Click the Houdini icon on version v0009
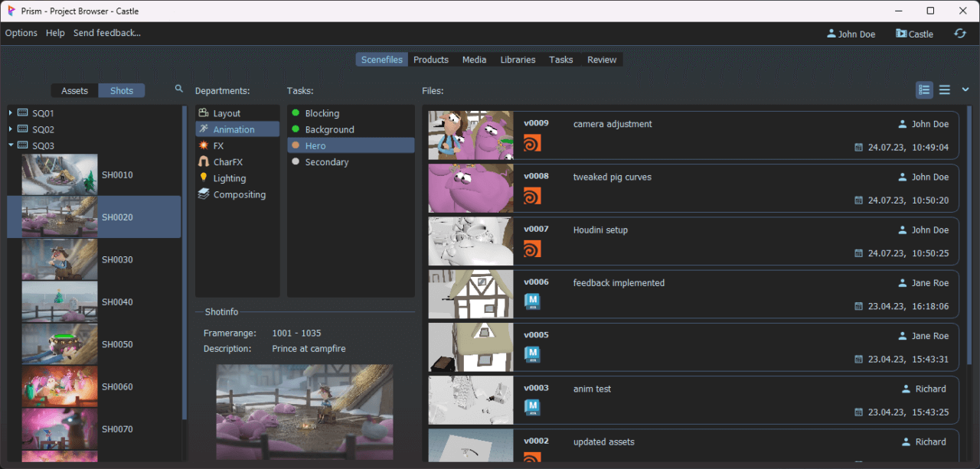The width and height of the screenshot is (980, 469). coord(533,142)
